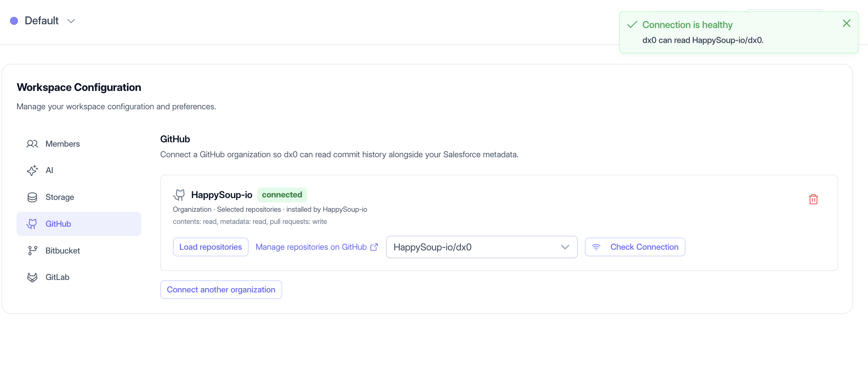This screenshot has height=365, width=868.
Task: Click the Default workspace name
Action: point(41,21)
